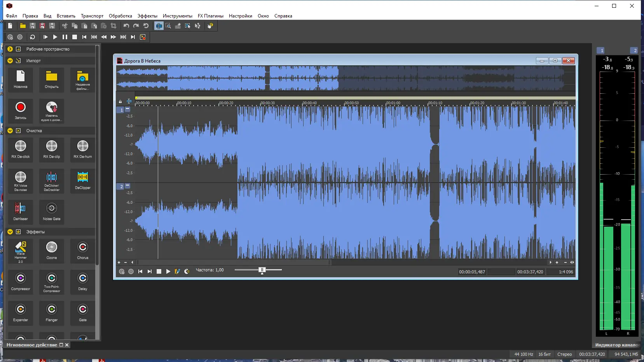Open the Правка menu

[30, 16]
